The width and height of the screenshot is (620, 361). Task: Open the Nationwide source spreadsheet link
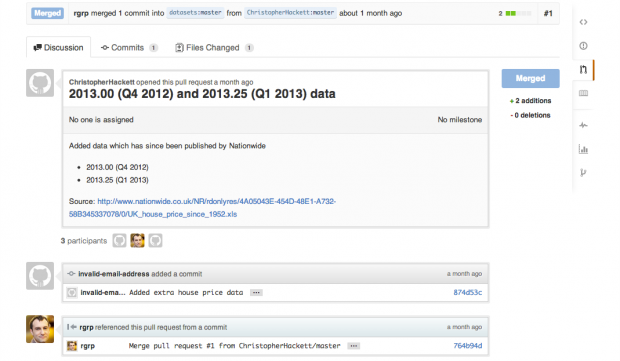(x=202, y=208)
